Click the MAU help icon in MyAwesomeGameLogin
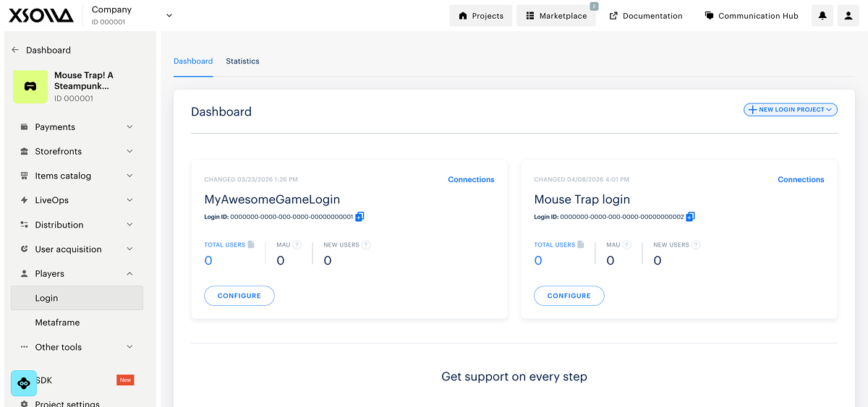 coord(297,245)
